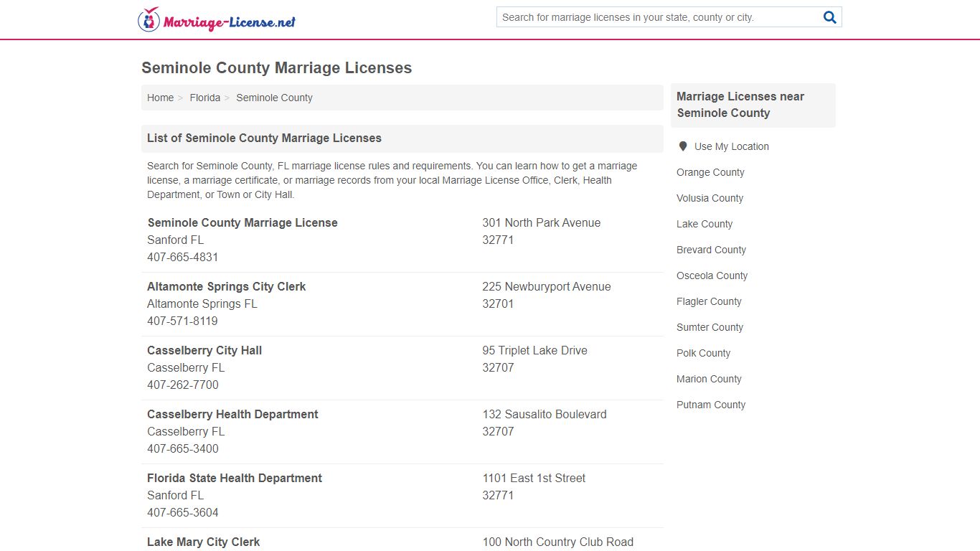Open Lake Mary City Clerk listing
This screenshot has width=980, height=551.
(203, 542)
